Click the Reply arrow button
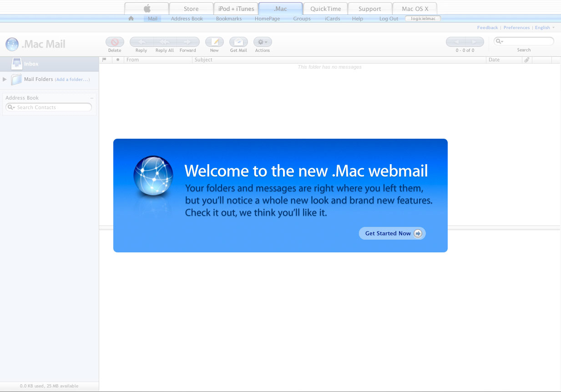 point(142,42)
